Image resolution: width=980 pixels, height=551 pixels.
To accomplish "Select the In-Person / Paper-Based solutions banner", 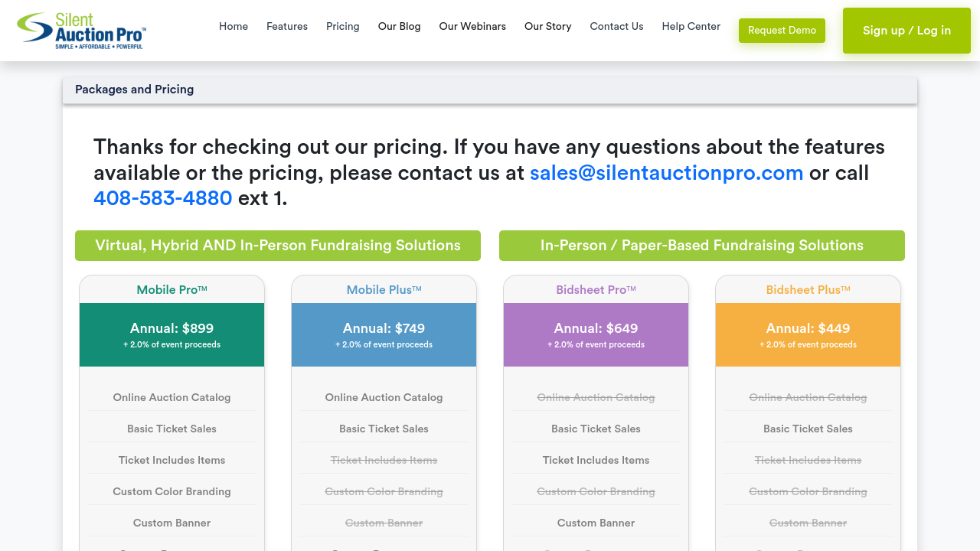I will click(702, 246).
